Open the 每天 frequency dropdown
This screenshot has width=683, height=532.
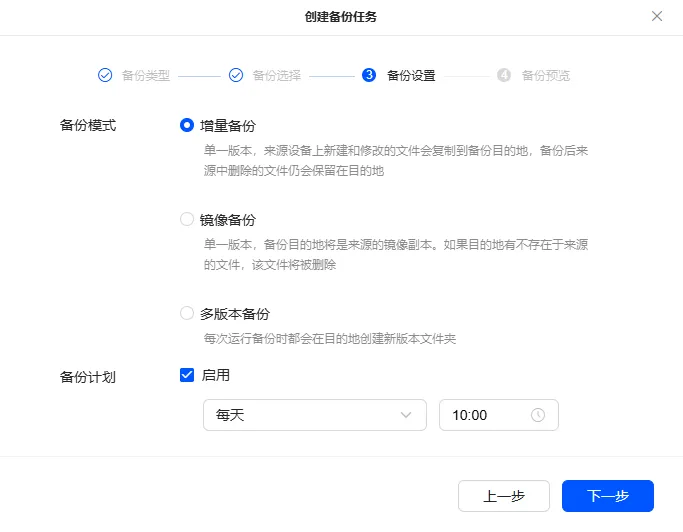tap(314, 415)
